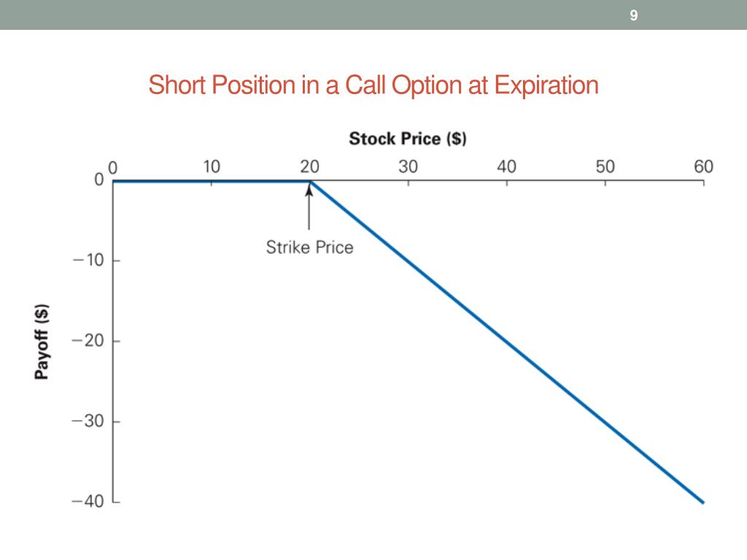Click the 60 tick label on stock axis
This screenshot has width=747, height=560.
pyautogui.click(x=703, y=167)
